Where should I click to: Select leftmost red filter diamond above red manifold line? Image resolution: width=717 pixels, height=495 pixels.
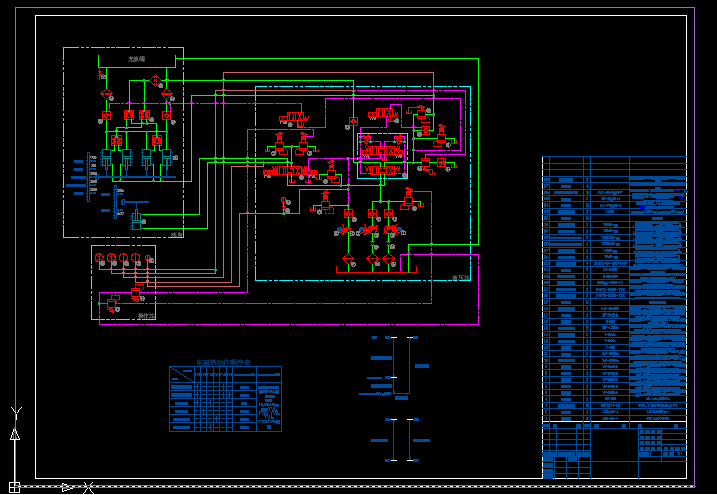[x=348, y=260]
